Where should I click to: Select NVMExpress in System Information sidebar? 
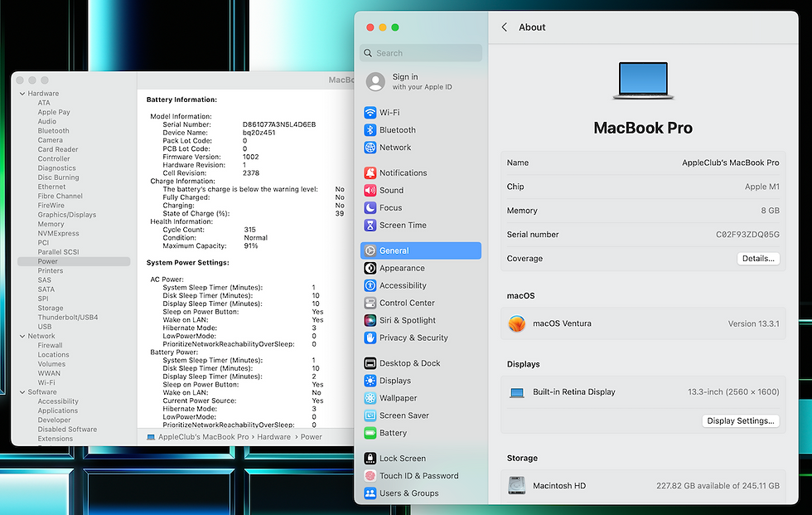[59, 234]
